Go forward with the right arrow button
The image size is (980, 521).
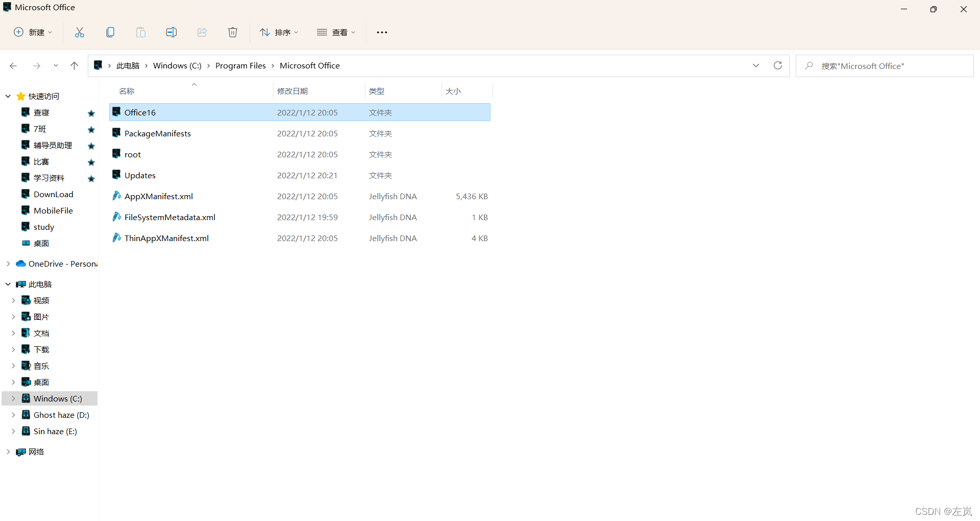point(37,66)
